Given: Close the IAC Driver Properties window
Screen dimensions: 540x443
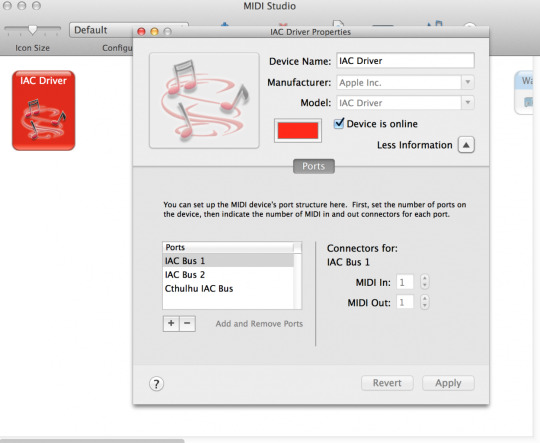Looking at the screenshot, I should tap(141, 32).
